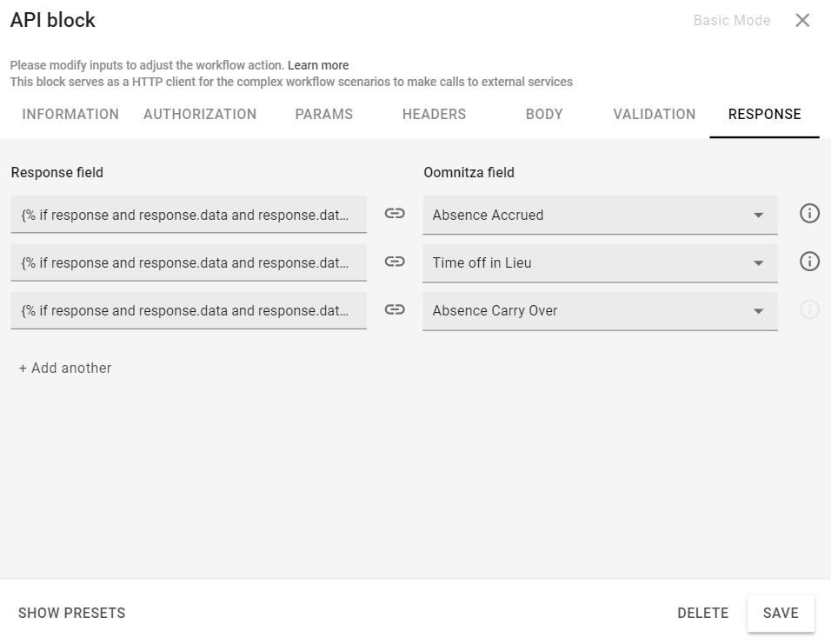Open the info tooltip for Absence Accrued
Viewport: 831px width, 644px height.
click(809, 214)
